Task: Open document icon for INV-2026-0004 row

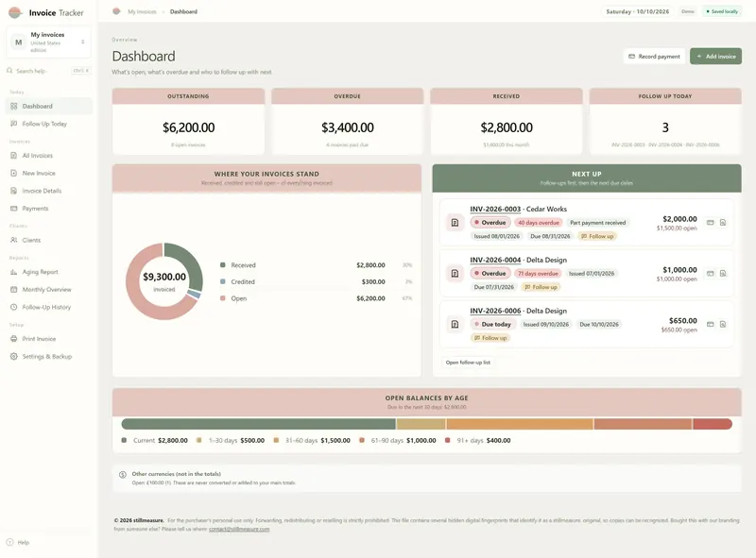Action: pyautogui.click(x=723, y=273)
